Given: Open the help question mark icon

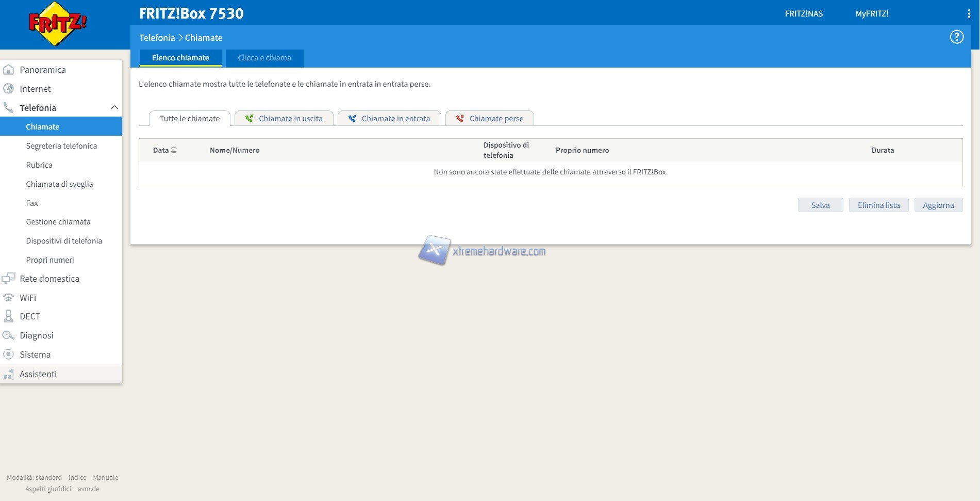Looking at the screenshot, I should 956,37.
